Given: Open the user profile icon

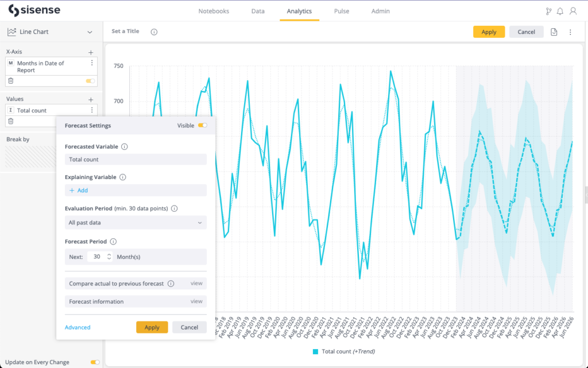Looking at the screenshot, I should (x=573, y=11).
